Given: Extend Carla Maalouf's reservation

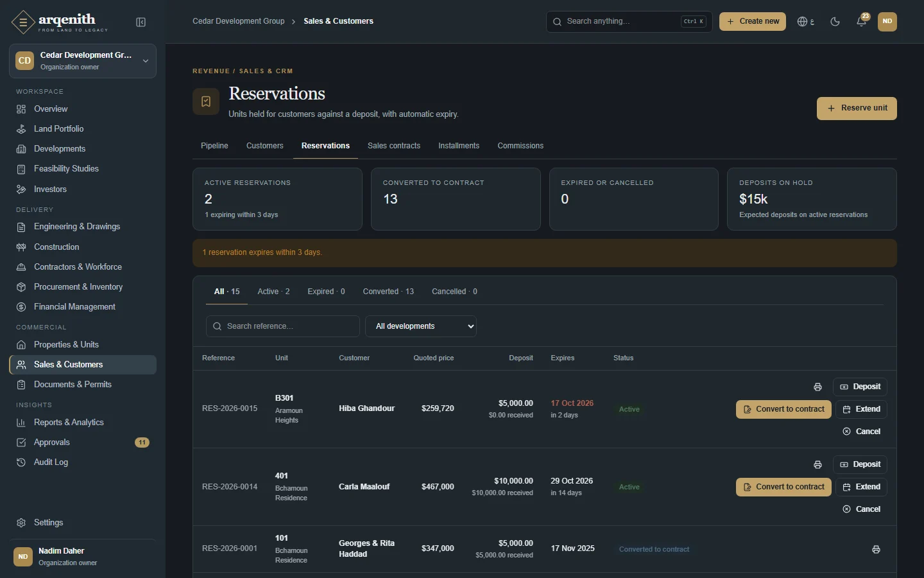Looking at the screenshot, I should click(x=861, y=487).
